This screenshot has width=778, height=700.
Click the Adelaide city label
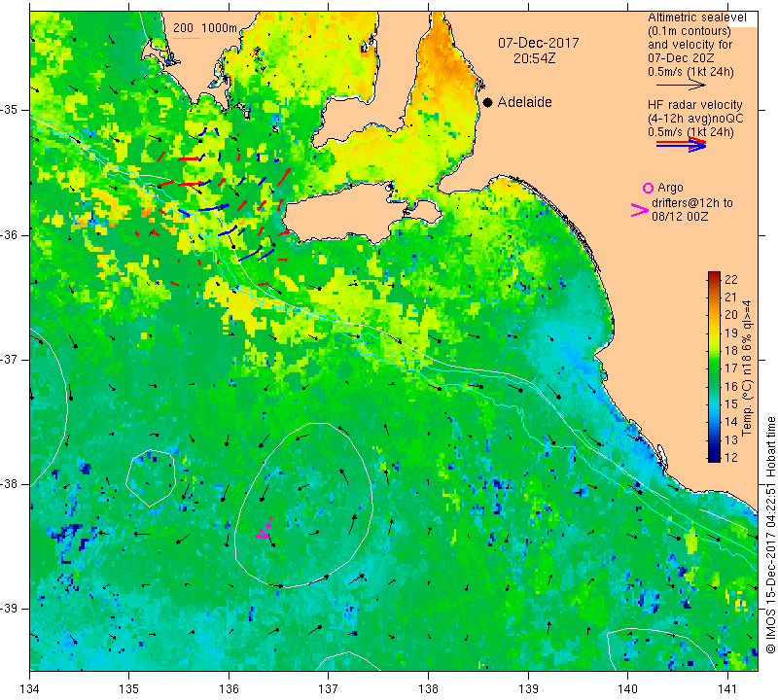(x=524, y=102)
